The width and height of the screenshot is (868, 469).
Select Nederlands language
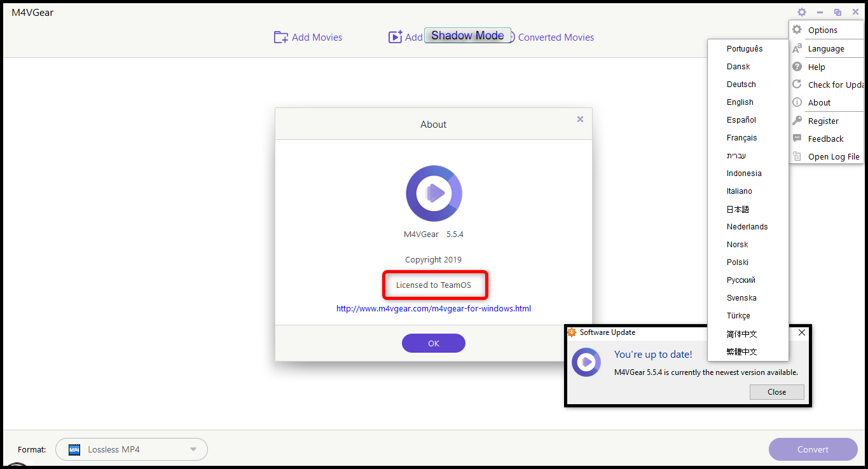(x=748, y=226)
